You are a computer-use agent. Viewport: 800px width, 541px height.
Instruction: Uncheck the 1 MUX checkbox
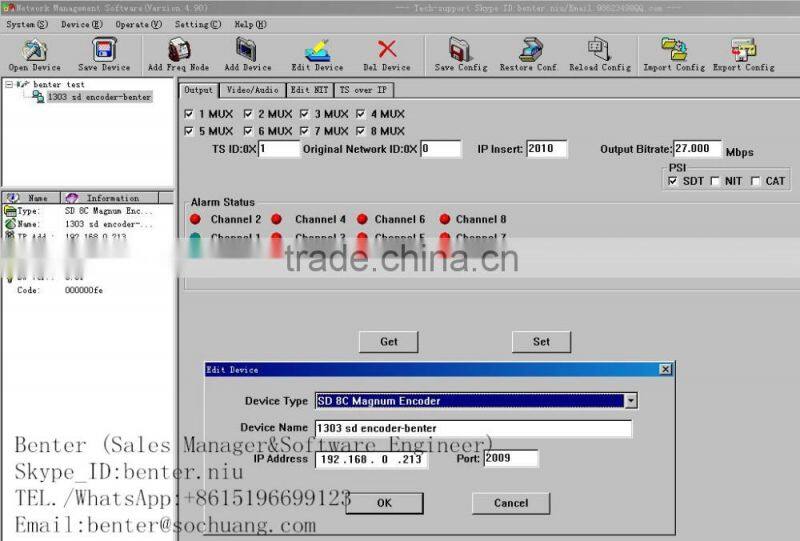(x=190, y=114)
